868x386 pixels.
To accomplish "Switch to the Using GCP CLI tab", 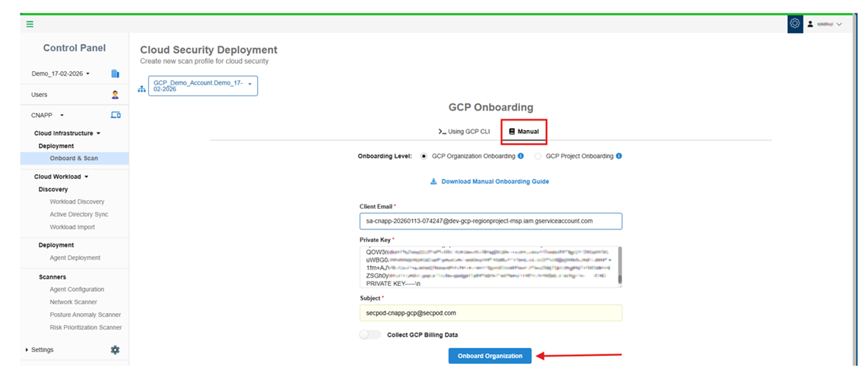I will (x=464, y=132).
